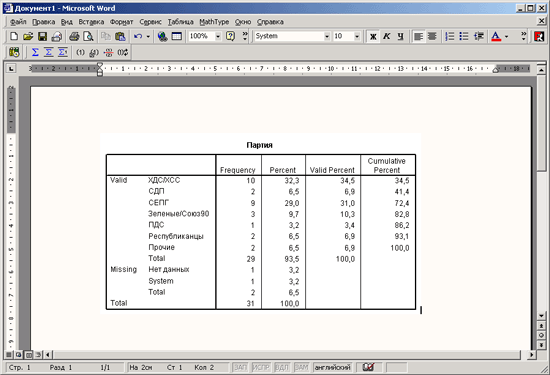This screenshot has height=375, width=550.
Task: Click the Copy icon in toolbar
Action: [x=106, y=36]
